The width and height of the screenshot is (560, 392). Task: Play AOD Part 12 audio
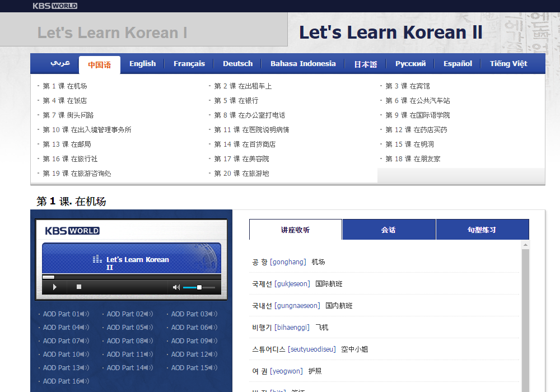(x=194, y=354)
